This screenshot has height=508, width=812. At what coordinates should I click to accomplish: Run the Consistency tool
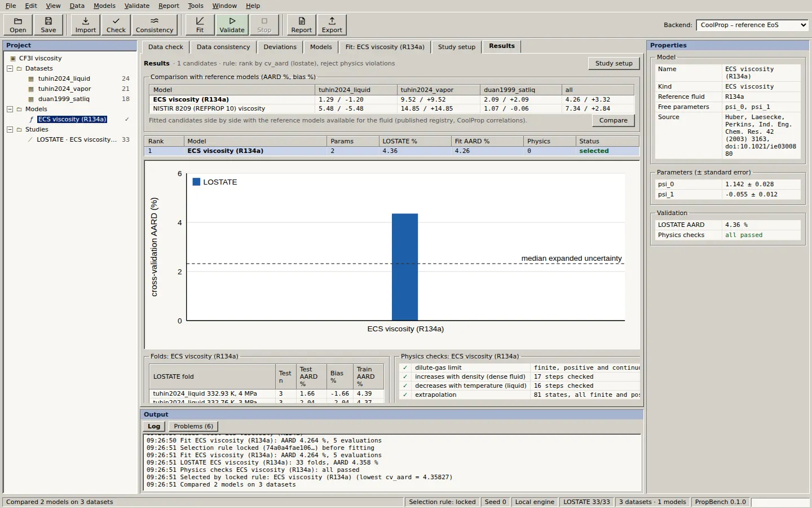coord(155,25)
